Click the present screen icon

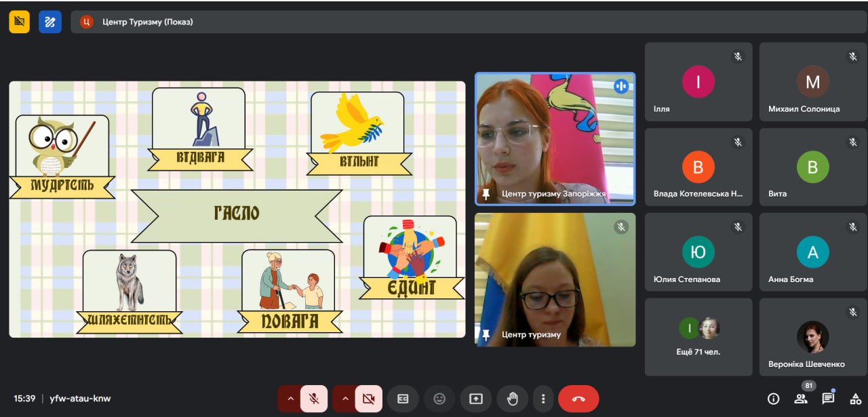[476, 399]
